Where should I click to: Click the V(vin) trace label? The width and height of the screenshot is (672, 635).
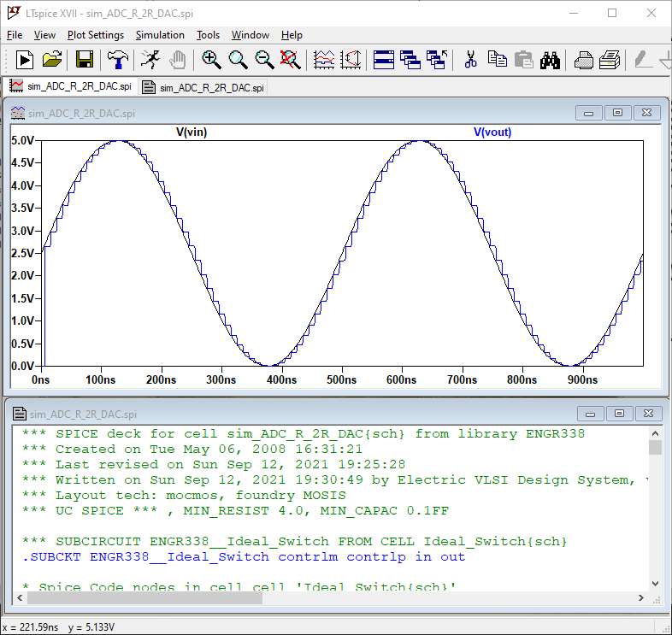pos(192,132)
